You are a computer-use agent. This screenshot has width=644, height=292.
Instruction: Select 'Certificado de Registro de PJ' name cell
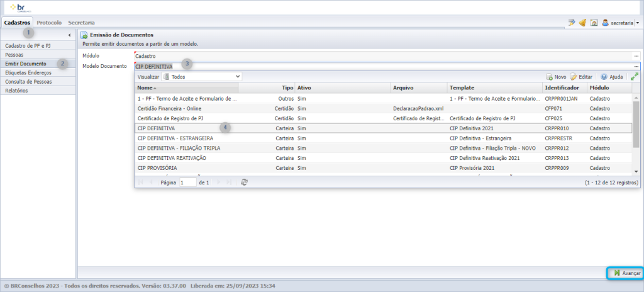pyautogui.click(x=170, y=118)
